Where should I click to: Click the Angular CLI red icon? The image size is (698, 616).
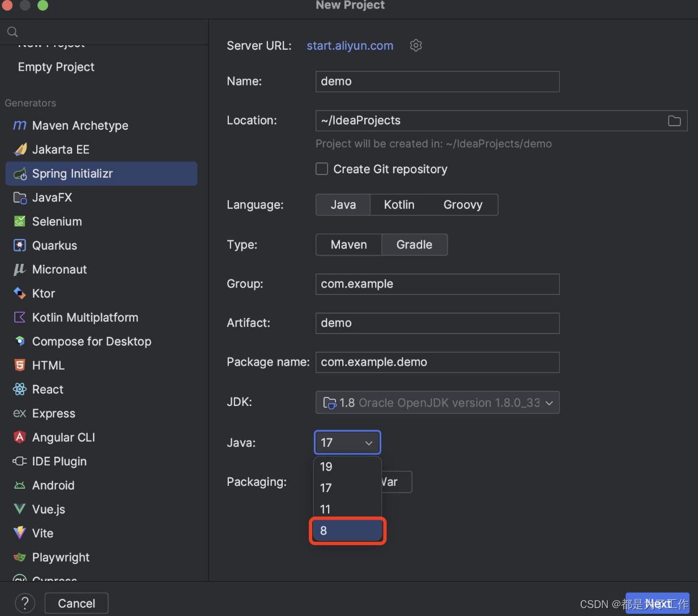tap(20, 437)
